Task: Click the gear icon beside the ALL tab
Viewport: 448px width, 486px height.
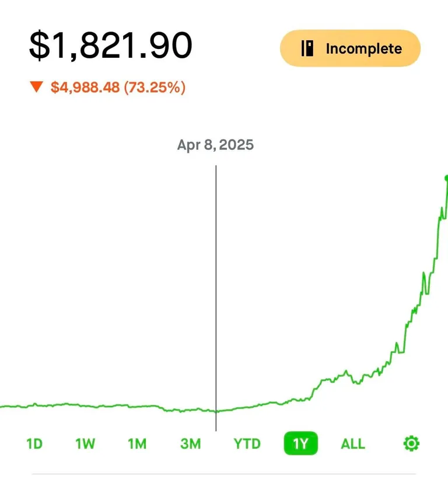Action: [412, 443]
